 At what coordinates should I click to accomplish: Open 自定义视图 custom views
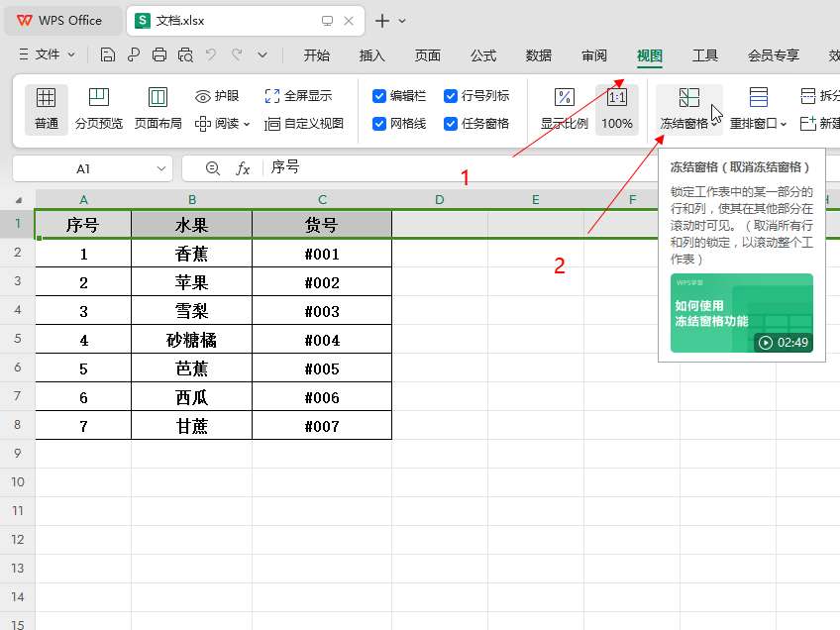[304, 124]
